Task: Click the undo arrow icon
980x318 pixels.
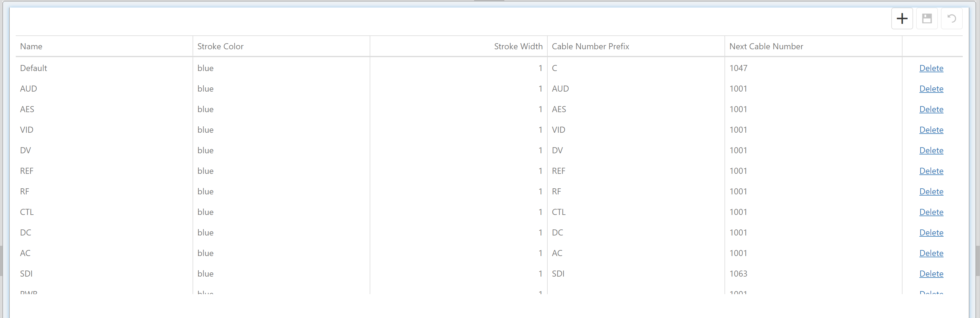Action: click(952, 19)
